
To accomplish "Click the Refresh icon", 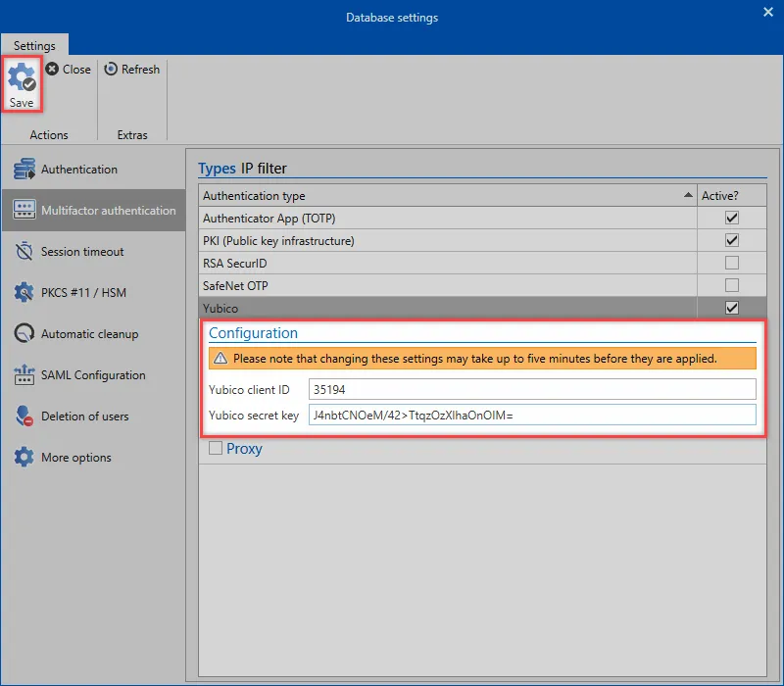I will pos(112,70).
